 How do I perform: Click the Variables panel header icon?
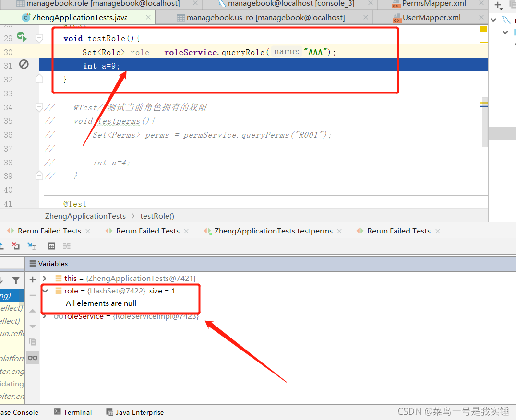33,264
